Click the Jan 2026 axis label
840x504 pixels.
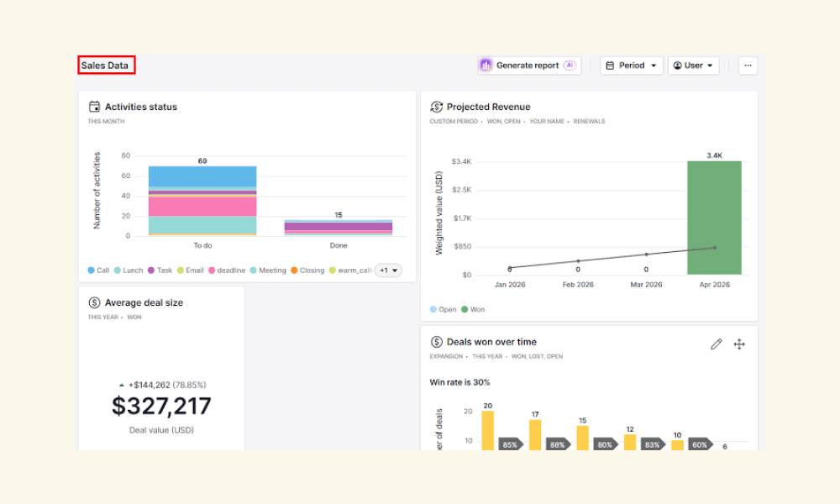click(510, 285)
